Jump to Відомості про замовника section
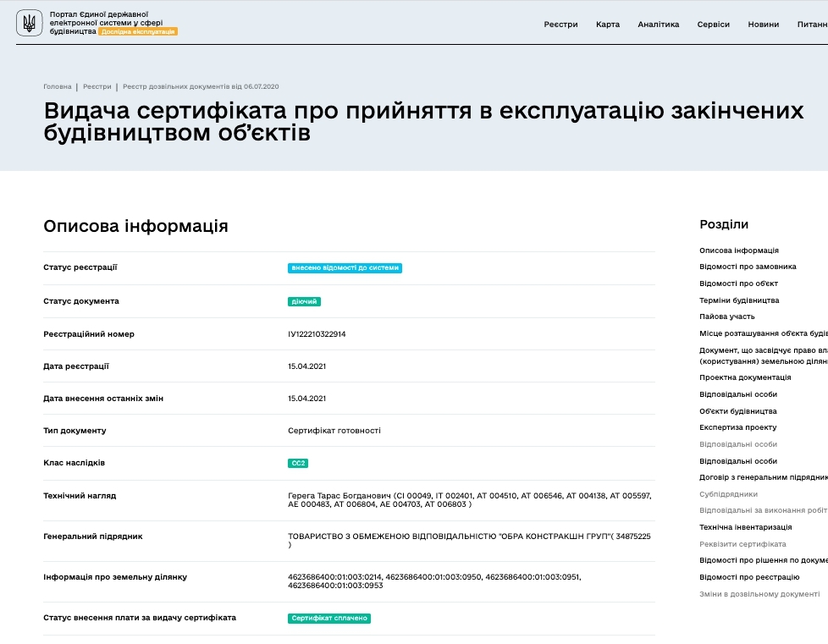This screenshot has width=828, height=644. [748, 267]
